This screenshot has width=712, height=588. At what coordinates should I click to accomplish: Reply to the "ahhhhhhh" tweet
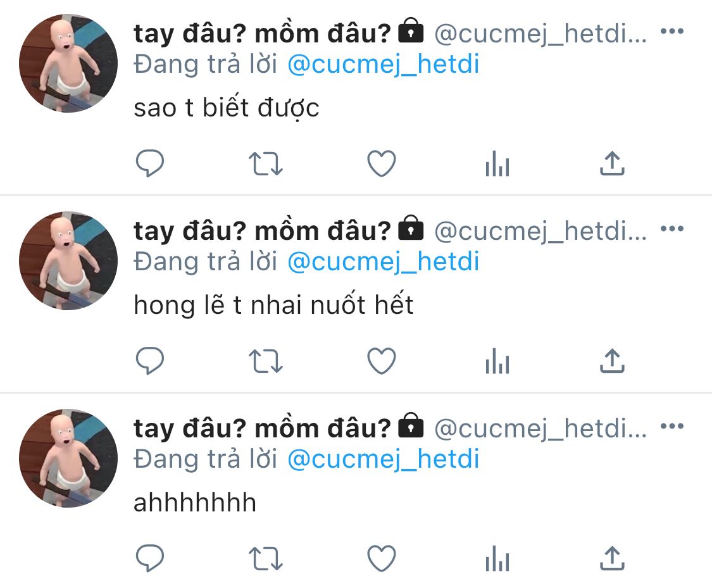151,559
